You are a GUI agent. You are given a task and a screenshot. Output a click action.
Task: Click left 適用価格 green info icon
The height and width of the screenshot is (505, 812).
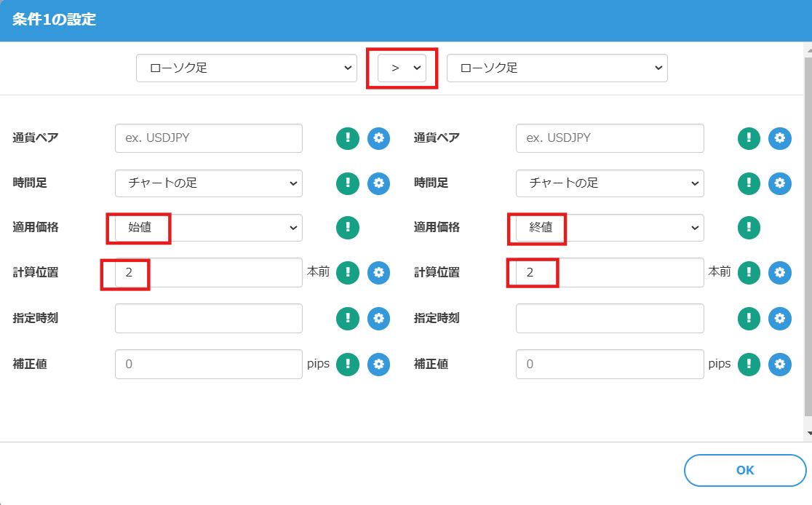348,228
